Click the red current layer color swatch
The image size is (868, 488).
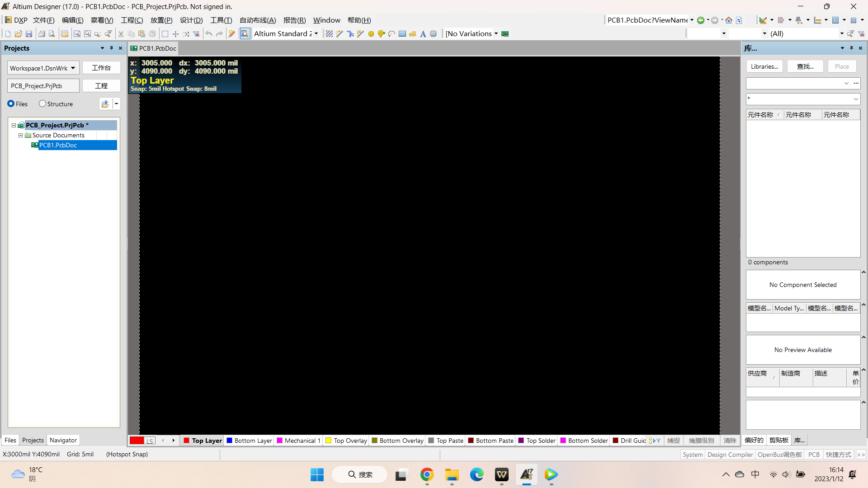pyautogui.click(x=137, y=441)
